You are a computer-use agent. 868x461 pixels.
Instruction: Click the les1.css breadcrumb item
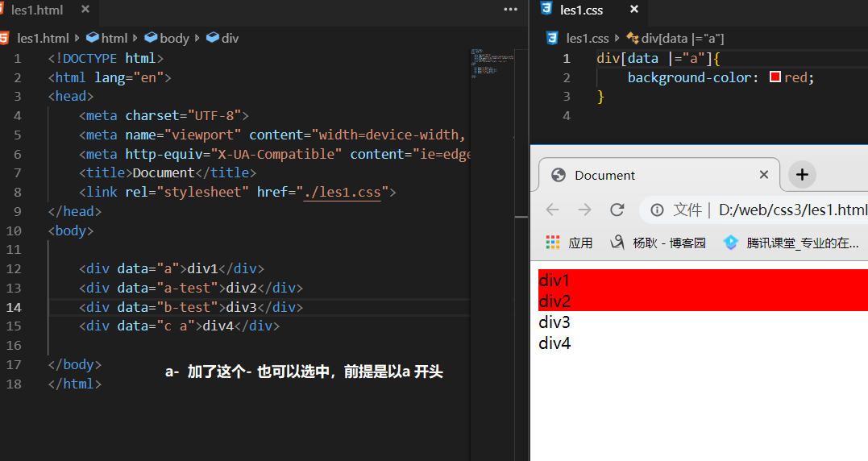click(x=588, y=38)
